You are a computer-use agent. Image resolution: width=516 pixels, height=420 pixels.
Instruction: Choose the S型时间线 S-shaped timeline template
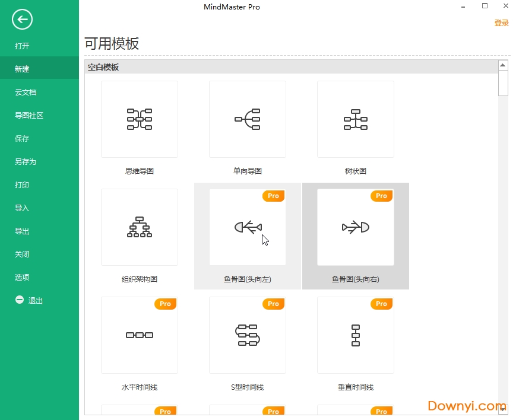pyautogui.click(x=248, y=335)
